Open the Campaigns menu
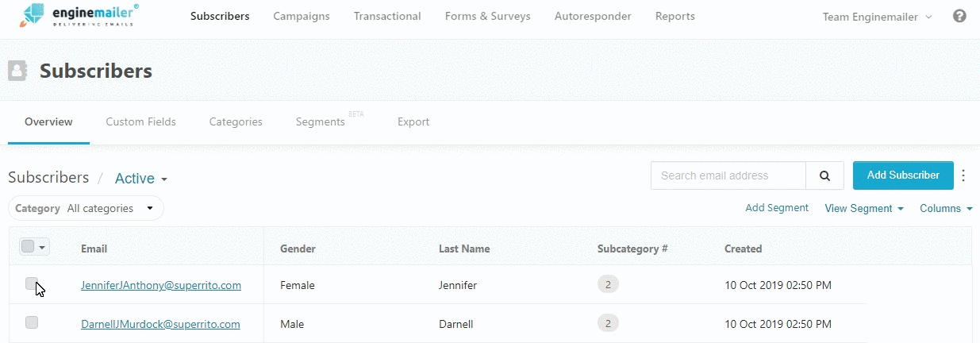The image size is (980, 343). coord(302,17)
